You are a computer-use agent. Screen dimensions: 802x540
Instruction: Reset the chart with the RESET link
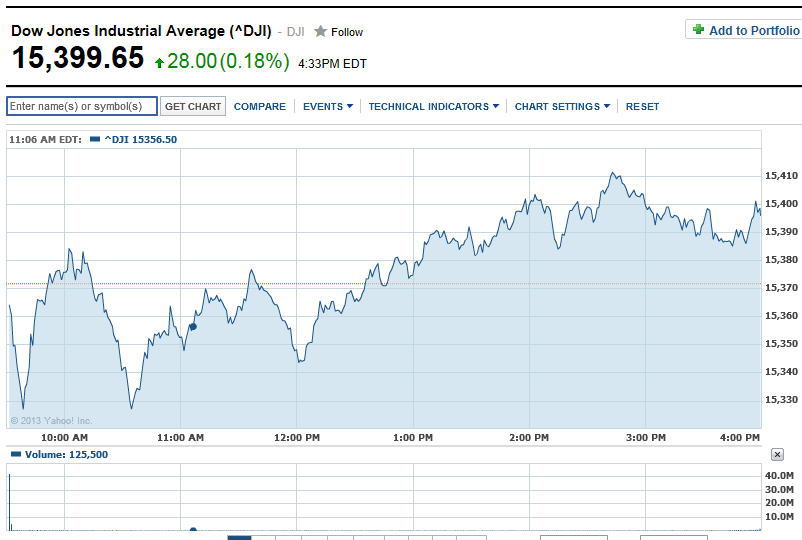tap(642, 106)
